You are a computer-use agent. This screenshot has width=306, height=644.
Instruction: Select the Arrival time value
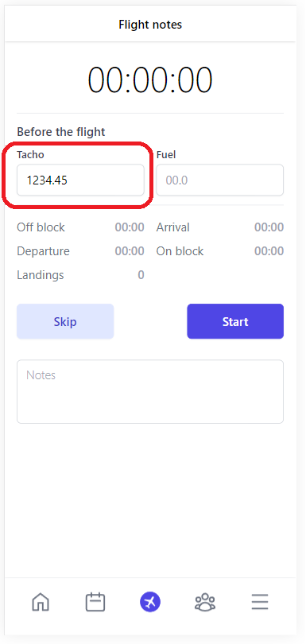click(x=269, y=227)
